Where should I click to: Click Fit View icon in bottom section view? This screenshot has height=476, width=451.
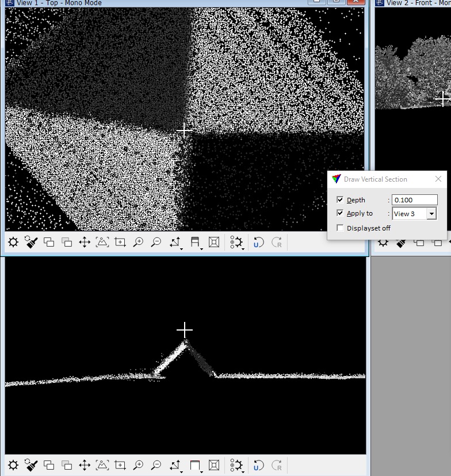[102, 465]
